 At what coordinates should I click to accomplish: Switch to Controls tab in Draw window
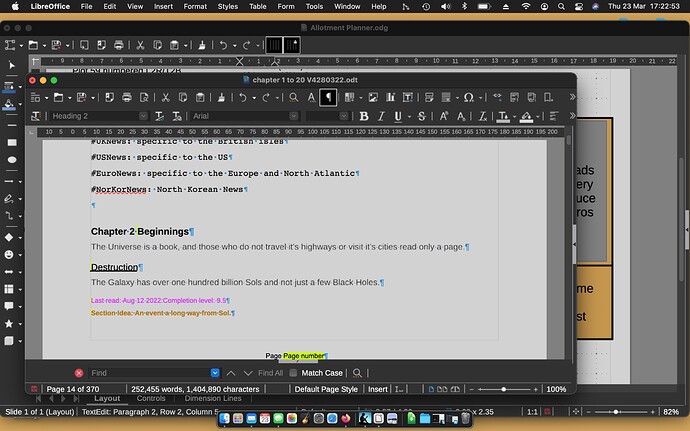click(x=150, y=398)
